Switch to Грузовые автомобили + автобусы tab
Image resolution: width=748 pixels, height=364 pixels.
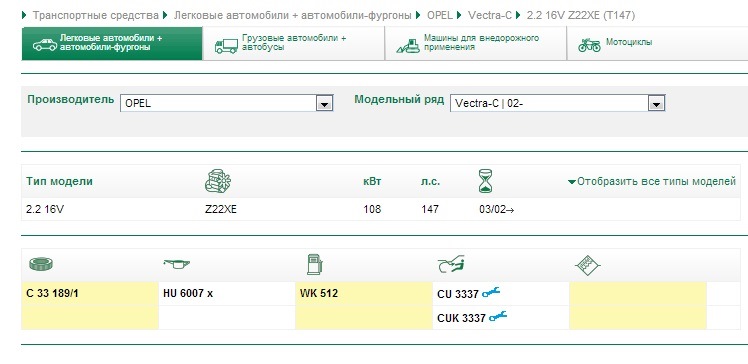294,43
